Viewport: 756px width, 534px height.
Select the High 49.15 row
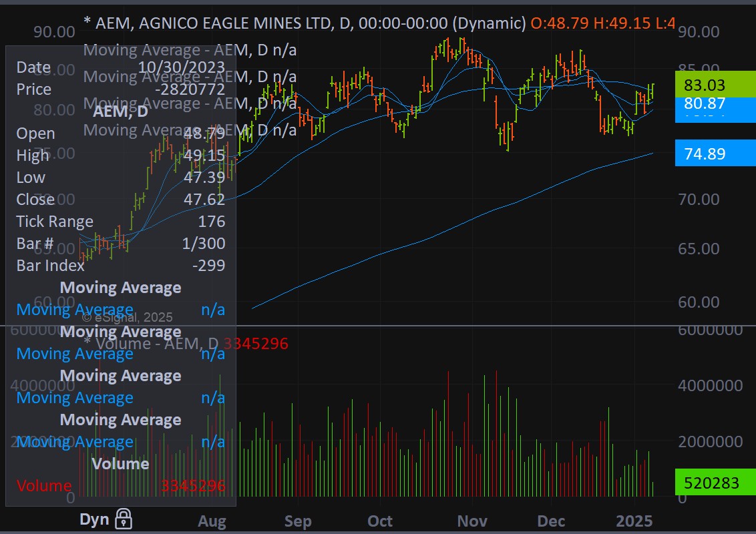click(120, 155)
